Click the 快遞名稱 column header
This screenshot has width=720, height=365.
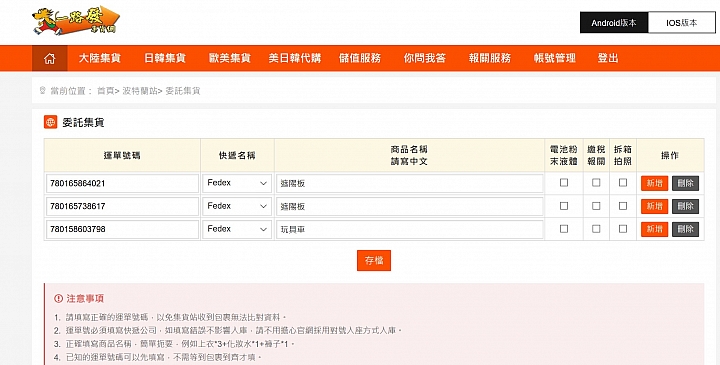(237, 156)
